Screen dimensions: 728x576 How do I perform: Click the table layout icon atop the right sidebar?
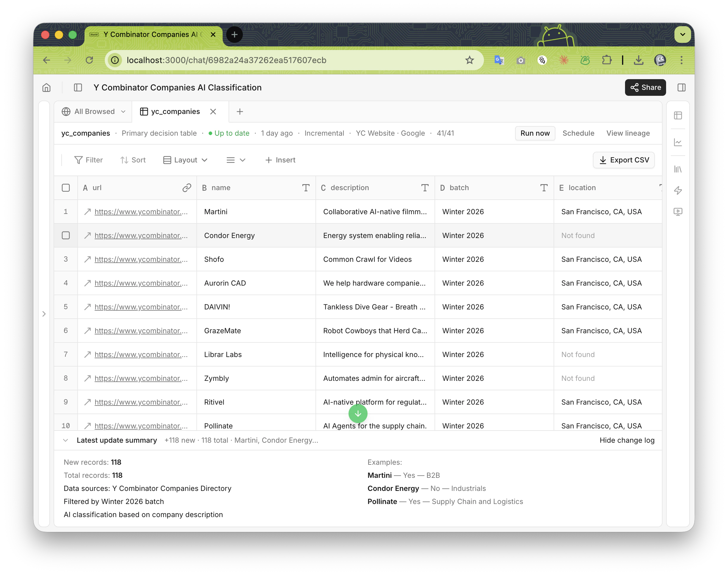678,115
